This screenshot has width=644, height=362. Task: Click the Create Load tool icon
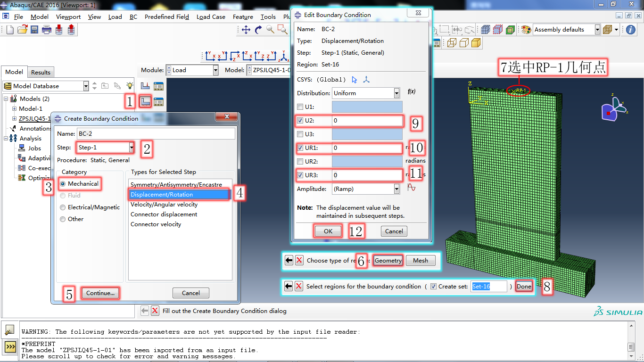[146, 86]
